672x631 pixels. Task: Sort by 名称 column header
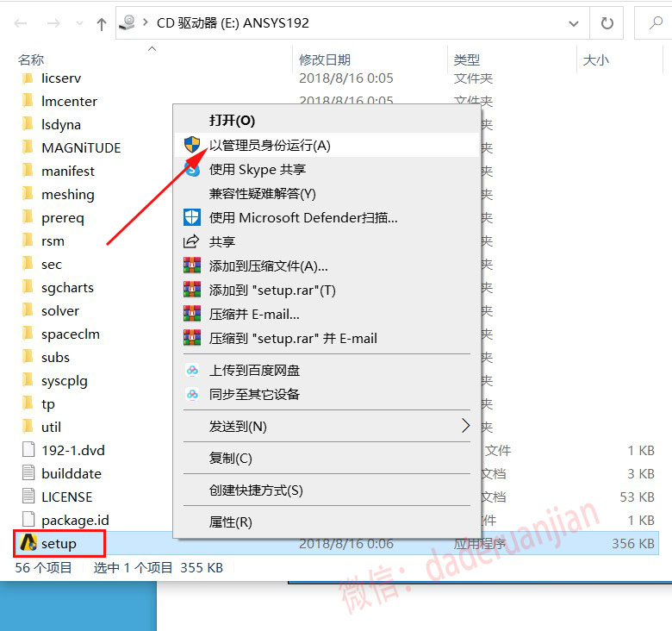(x=31, y=59)
